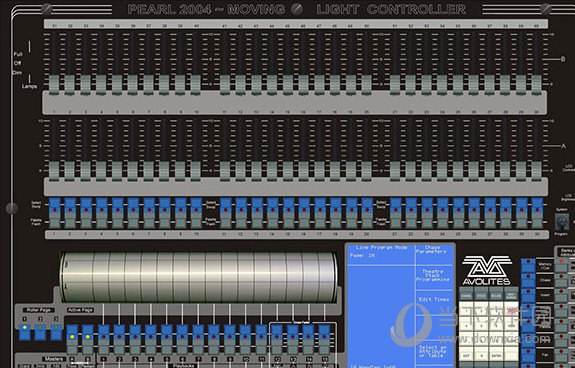The height and width of the screenshot is (368, 575).
Task: Click blue button beside Insert label
Action: click(528, 295)
